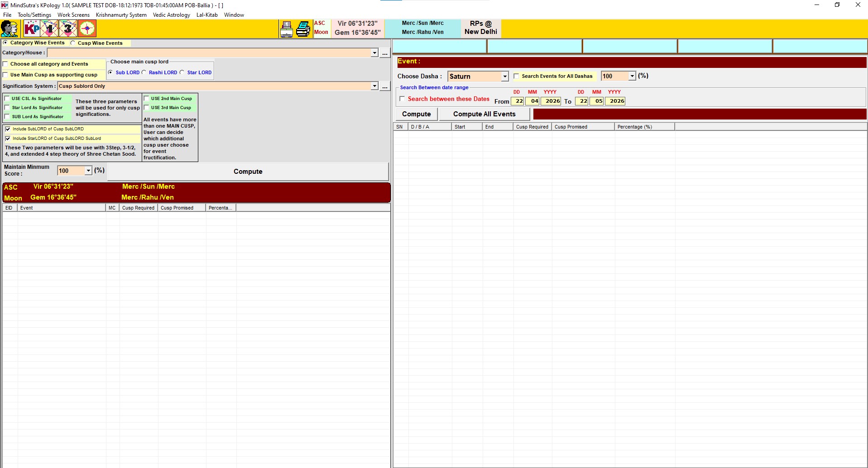Image resolution: width=868 pixels, height=468 pixels.
Task: Click the ellipsis button beside Signification System
Action: pyautogui.click(x=385, y=86)
